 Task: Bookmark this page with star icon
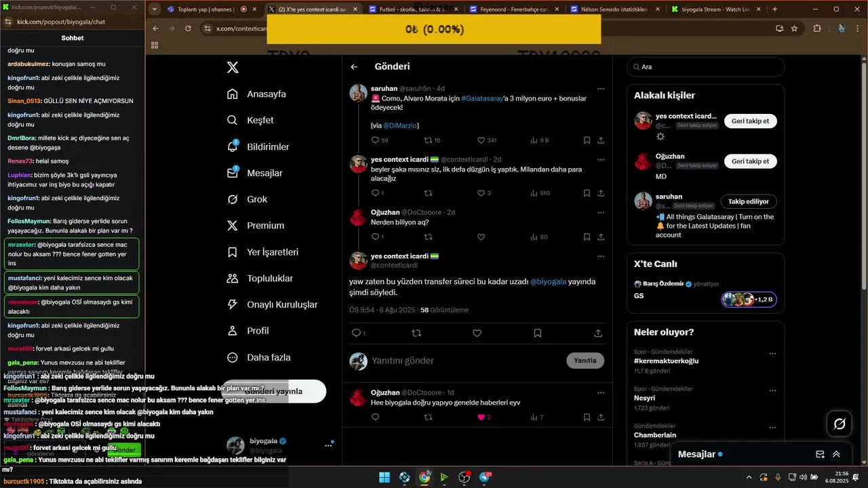[x=794, y=28]
